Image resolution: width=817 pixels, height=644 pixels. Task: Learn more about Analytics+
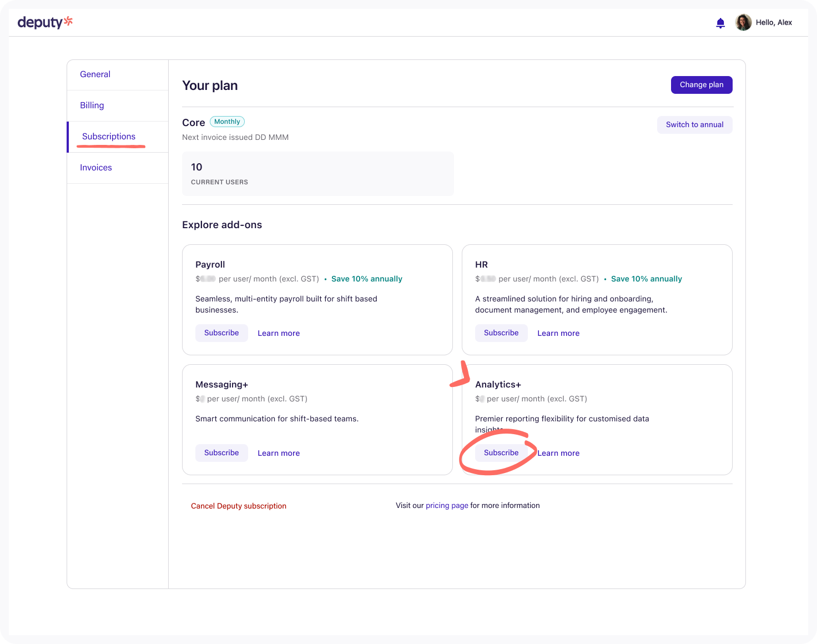[x=558, y=454]
